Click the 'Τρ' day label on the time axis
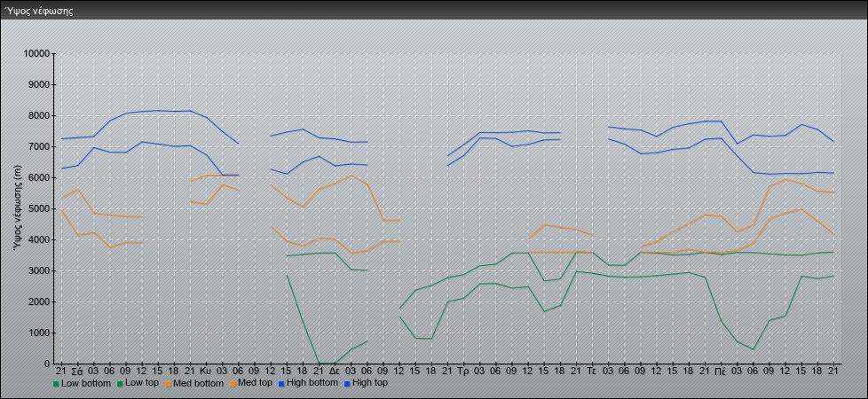The height and width of the screenshot is (399, 868). click(x=463, y=371)
